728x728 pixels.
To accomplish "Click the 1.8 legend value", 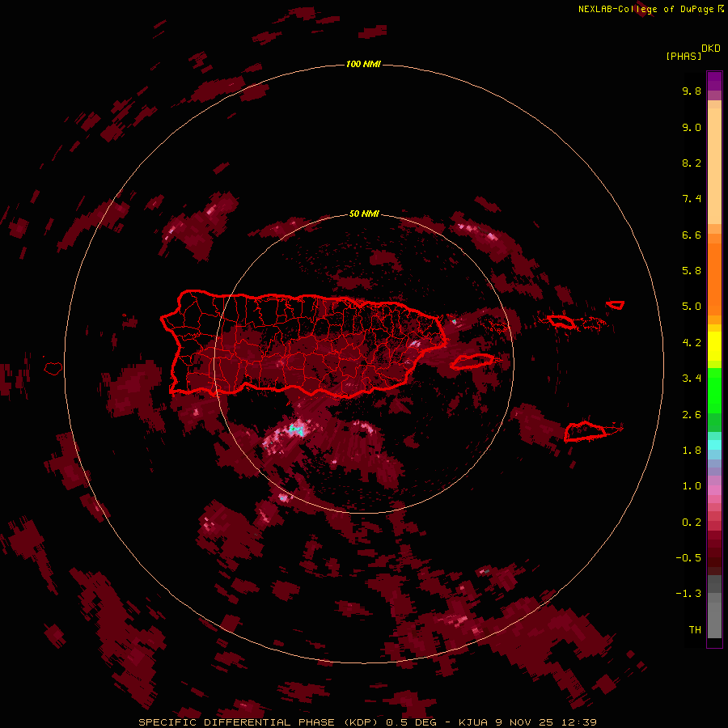I will pos(692,451).
